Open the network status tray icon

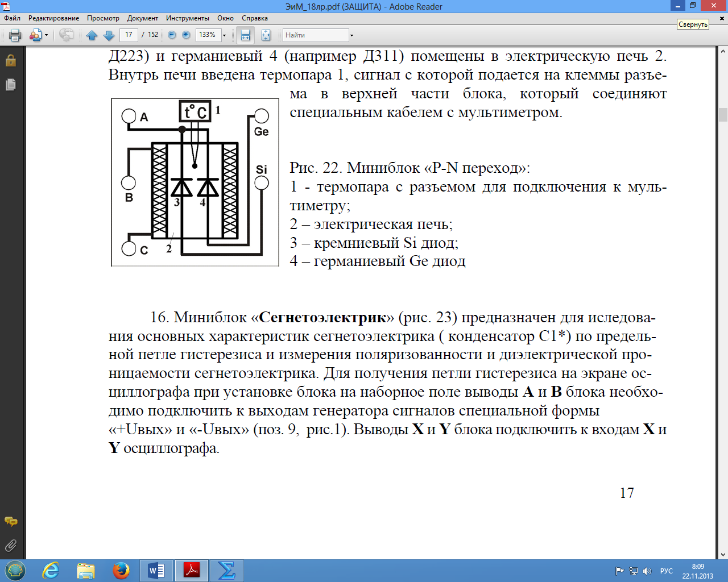[x=633, y=571]
